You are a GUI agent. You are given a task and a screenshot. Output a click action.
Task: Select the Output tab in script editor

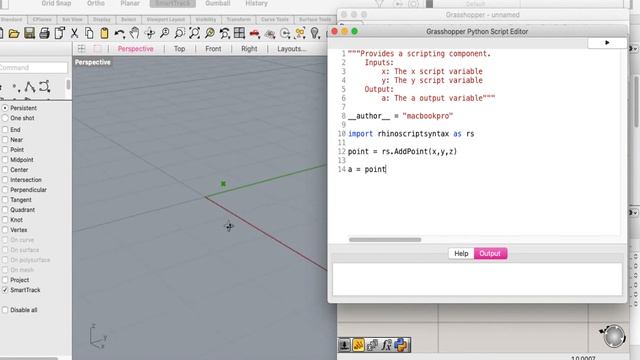(x=490, y=253)
